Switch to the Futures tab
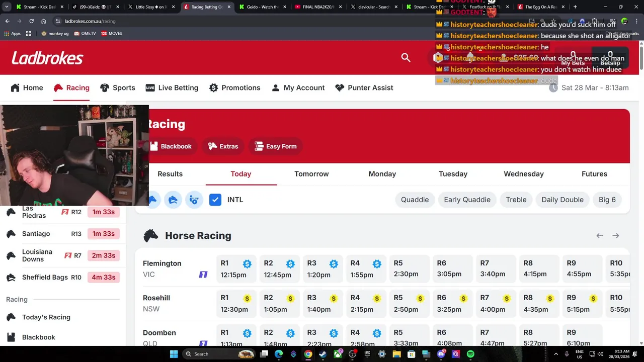This screenshot has width=644, height=362. click(594, 174)
